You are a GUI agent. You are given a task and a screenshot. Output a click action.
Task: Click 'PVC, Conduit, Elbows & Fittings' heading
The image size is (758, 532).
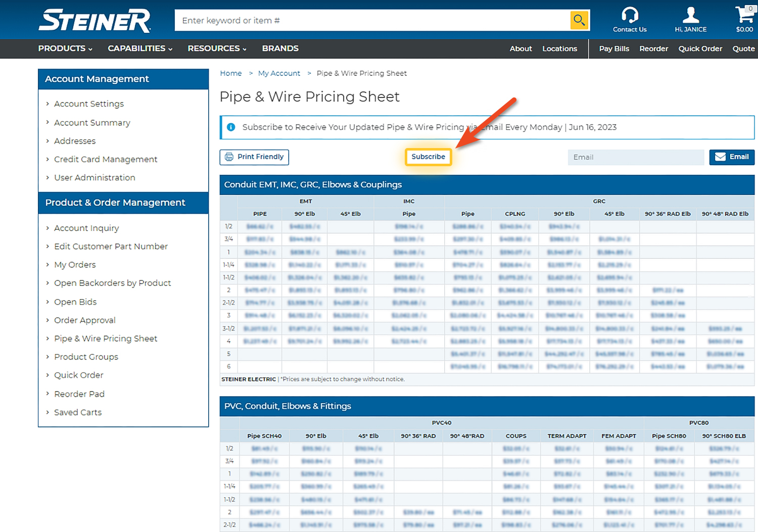click(288, 406)
